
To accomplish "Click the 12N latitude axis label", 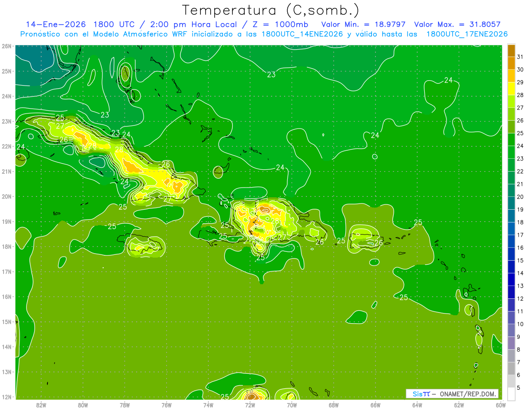I will coord(6,397).
